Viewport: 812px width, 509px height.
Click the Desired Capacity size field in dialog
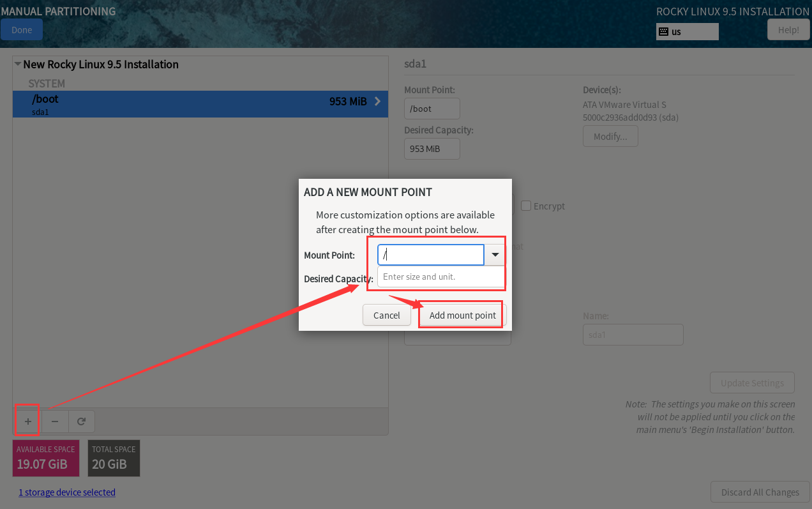click(441, 277)
